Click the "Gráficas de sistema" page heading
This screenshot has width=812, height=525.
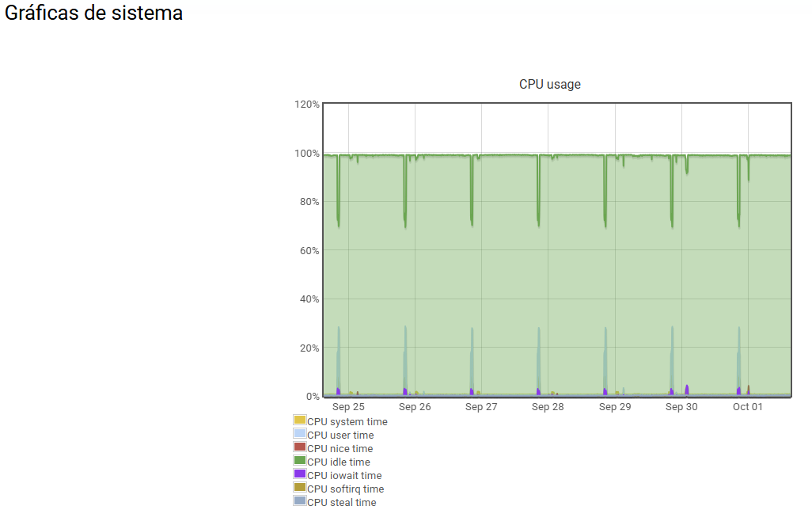point(93,13)
